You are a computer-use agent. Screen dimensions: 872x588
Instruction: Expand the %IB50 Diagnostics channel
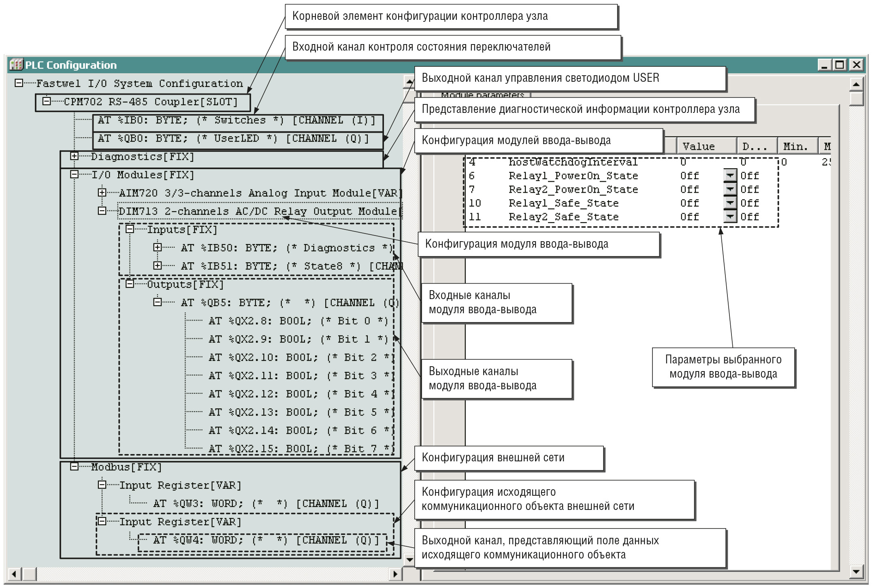click(x=158, y=247)
